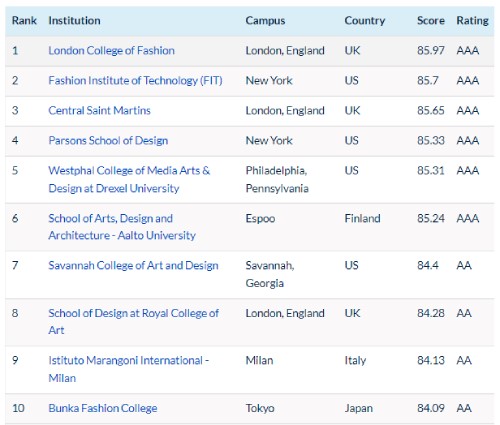Open Fashion Institute of Technology (FIT) link
Image resolution: width=500 pixels, height=425 pixels.
point(135,81)
